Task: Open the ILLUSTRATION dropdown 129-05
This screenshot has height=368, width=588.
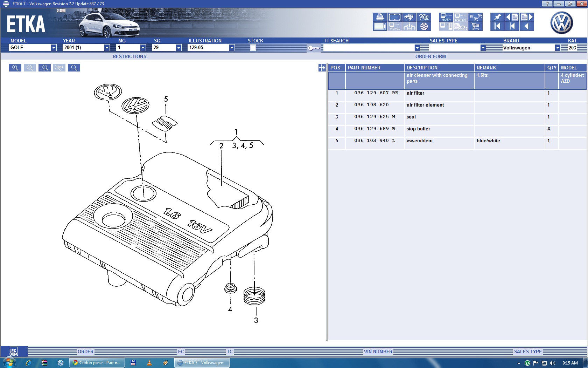Action: (231, 48)
